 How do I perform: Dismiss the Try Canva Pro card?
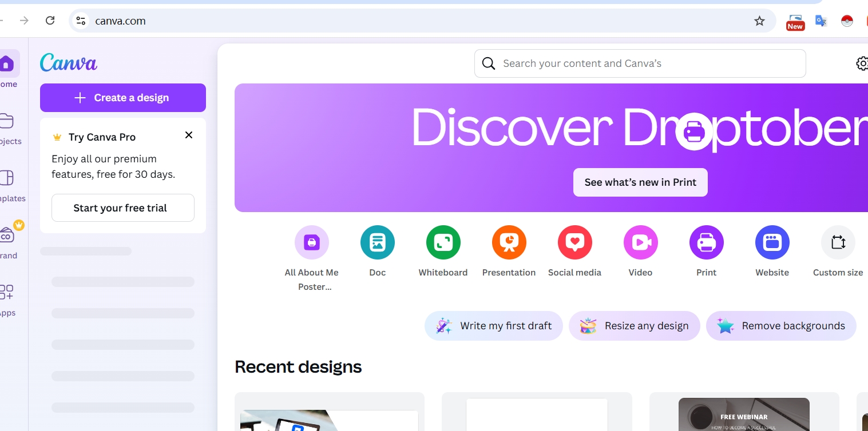click(189, 135)
